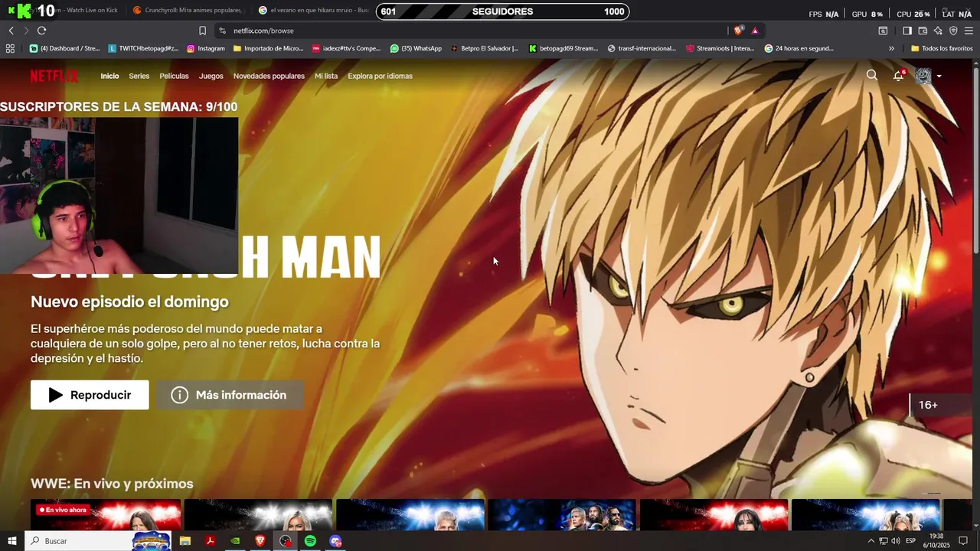Screen dimensions: 980x551
Task: Click the page vertical scrollbar
Action: pos(975,159)
